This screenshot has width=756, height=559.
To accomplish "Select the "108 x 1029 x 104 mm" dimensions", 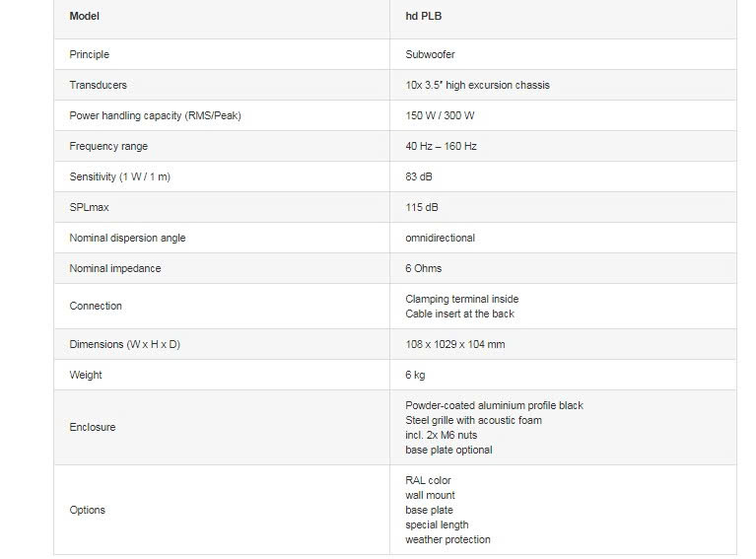I will point(454,344).
